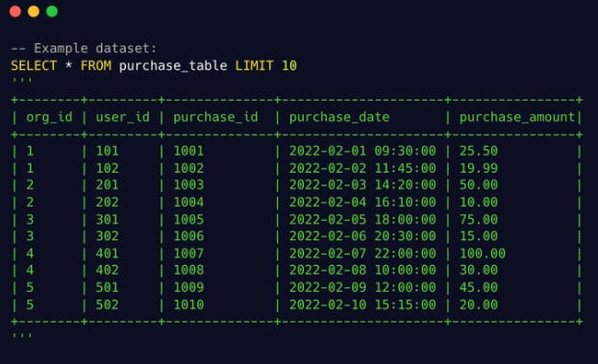Screen dimensions: 598x364
Task: Click purchase_id 1004
Action: pyautogui.click(x=188, y=202)
